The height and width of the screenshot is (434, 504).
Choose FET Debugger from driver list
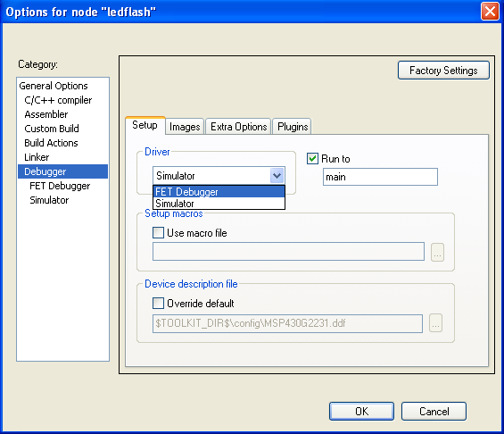pyautogui.click(x=219, y=192)
